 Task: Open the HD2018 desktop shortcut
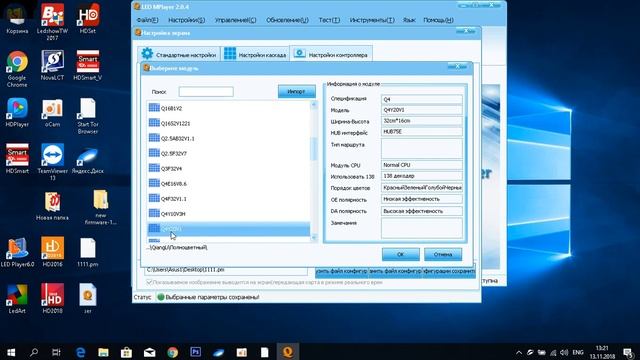coord(52,299)
